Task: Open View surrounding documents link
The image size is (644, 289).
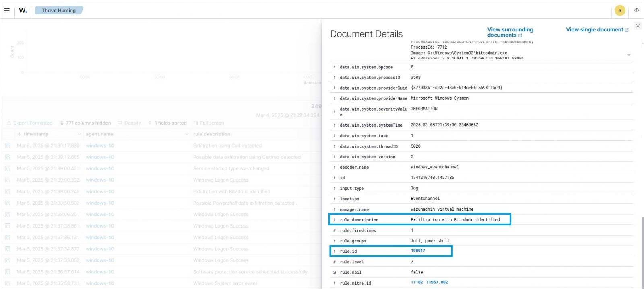Action: coord(510,32)
